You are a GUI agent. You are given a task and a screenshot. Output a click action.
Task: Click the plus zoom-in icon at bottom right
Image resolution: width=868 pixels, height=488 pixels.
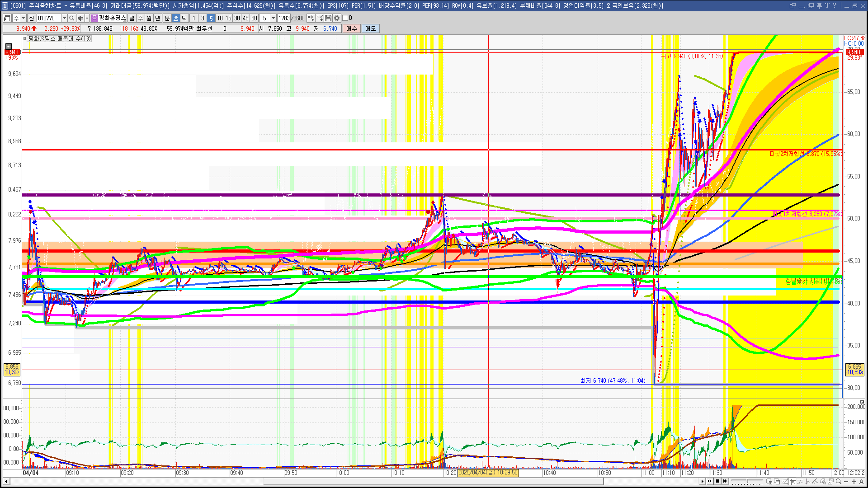854,481
